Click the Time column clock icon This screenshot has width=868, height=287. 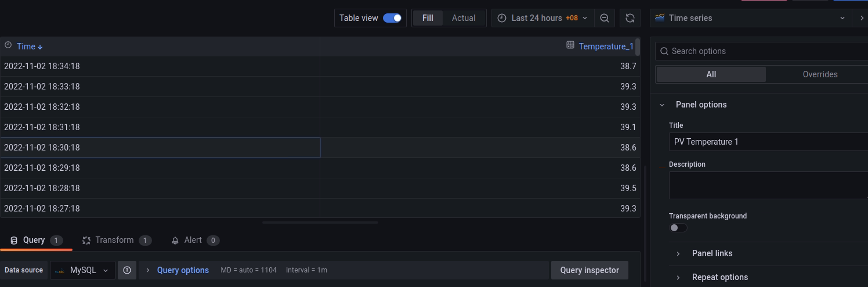(8, 45)
